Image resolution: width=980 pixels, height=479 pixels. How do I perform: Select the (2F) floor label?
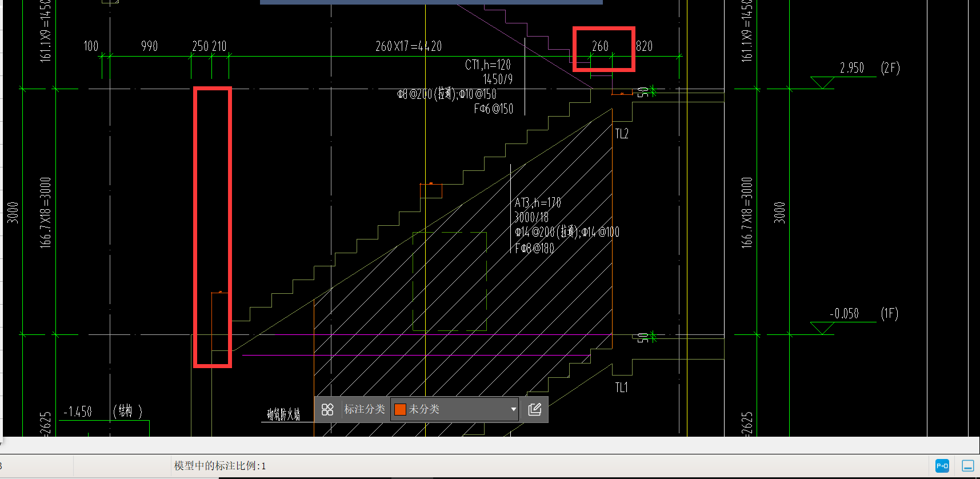[890, 68]
